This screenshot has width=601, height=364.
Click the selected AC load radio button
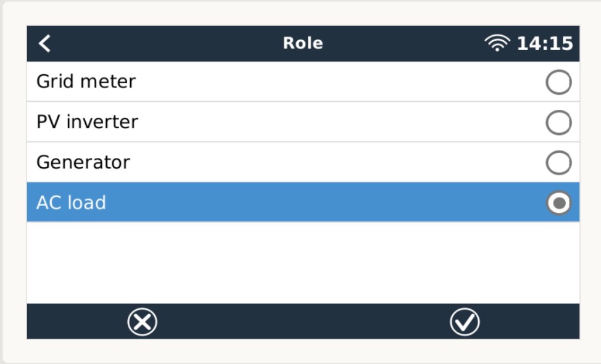coord(558,203)
